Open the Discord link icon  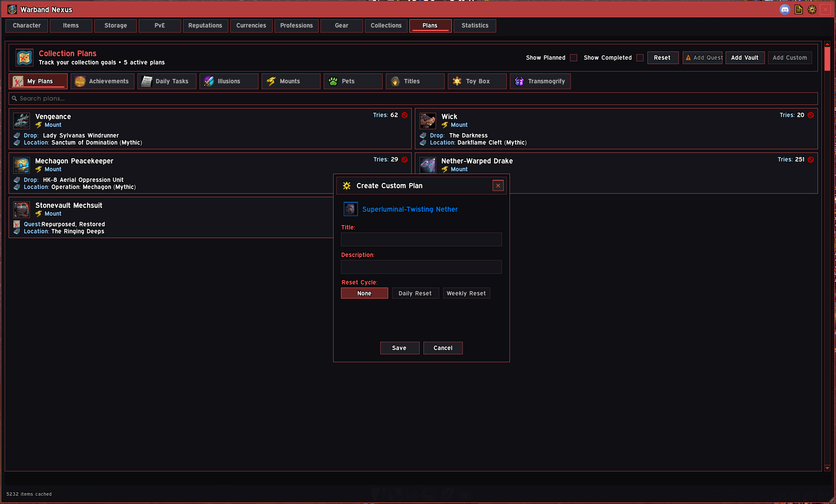(785, 9)
